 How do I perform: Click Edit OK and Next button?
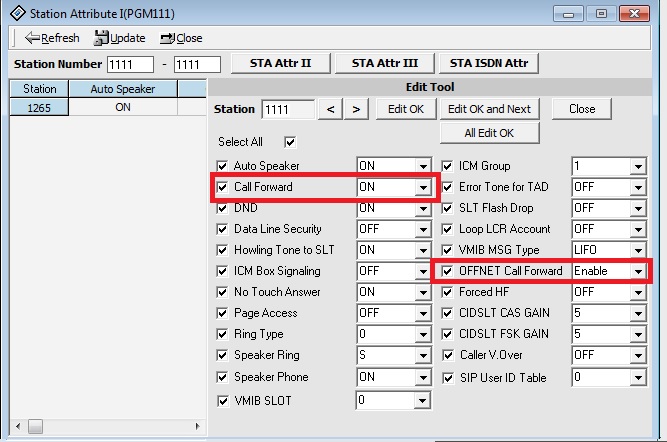[490, 109]
